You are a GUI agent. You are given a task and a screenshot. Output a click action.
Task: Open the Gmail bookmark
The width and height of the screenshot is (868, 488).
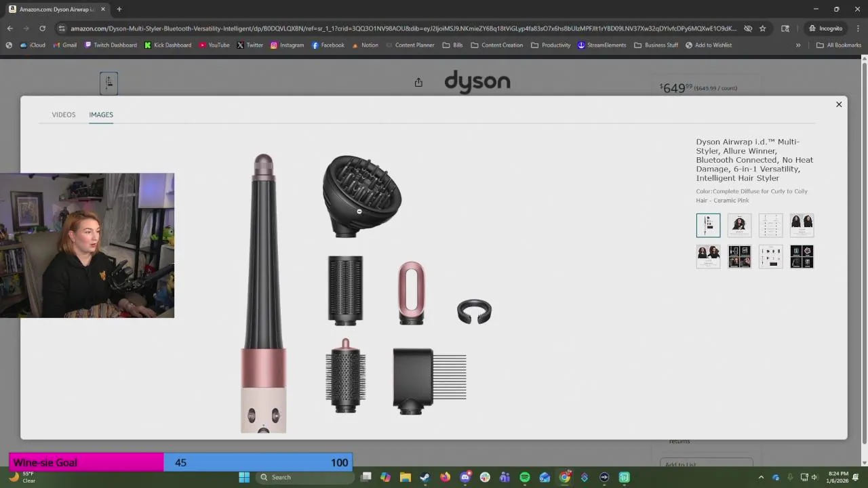pyautogui.click(x=64, y=45)
